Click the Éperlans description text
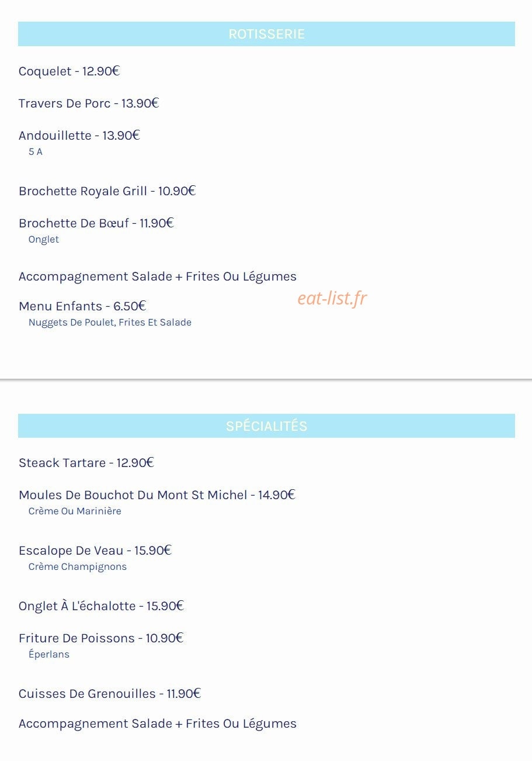This screenshot has width=532, height=761. 49,655
